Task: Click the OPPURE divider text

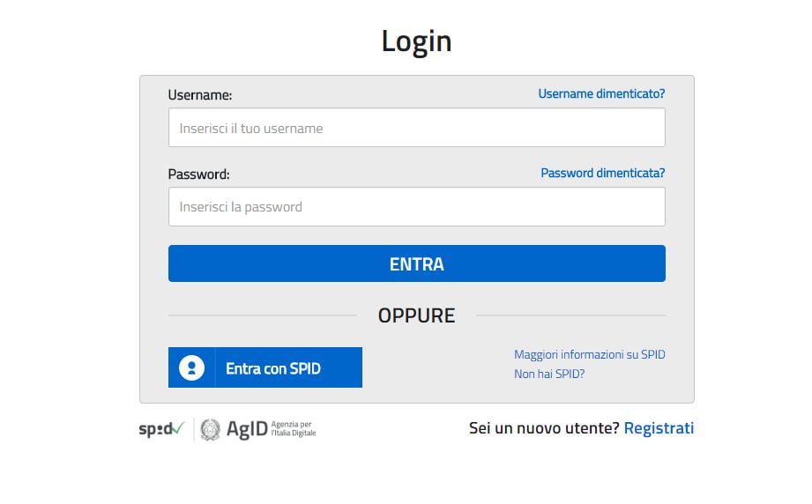Action: click(x=416, y=315)
